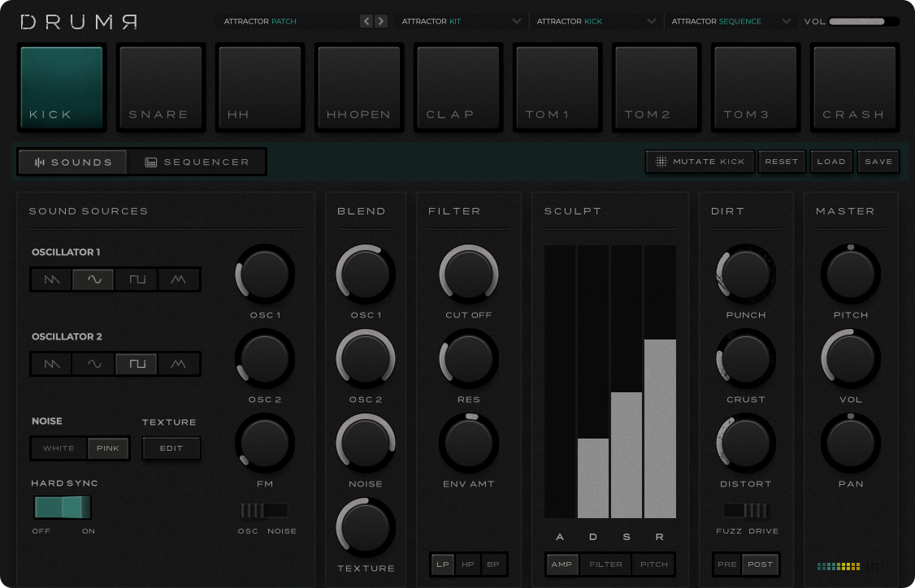Screen dimensions: 915x588
Task: Select the HH pad
Action: [x=260, y=88]
